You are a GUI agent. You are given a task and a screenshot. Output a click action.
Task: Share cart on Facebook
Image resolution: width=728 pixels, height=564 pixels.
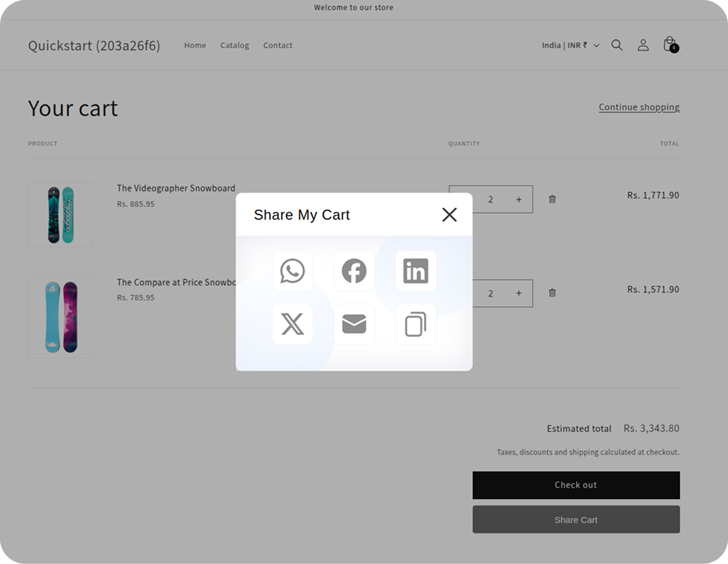(353, 271)
